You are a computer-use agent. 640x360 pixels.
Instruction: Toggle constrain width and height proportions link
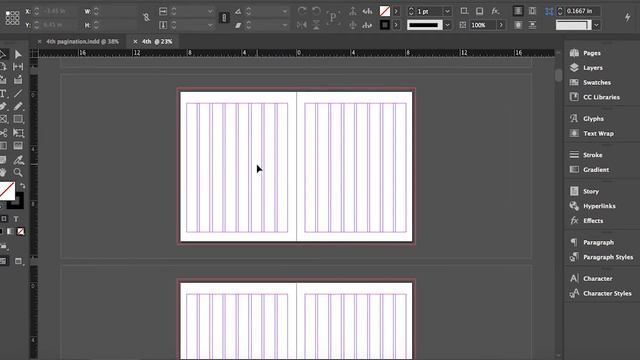(x=146, y=17)
